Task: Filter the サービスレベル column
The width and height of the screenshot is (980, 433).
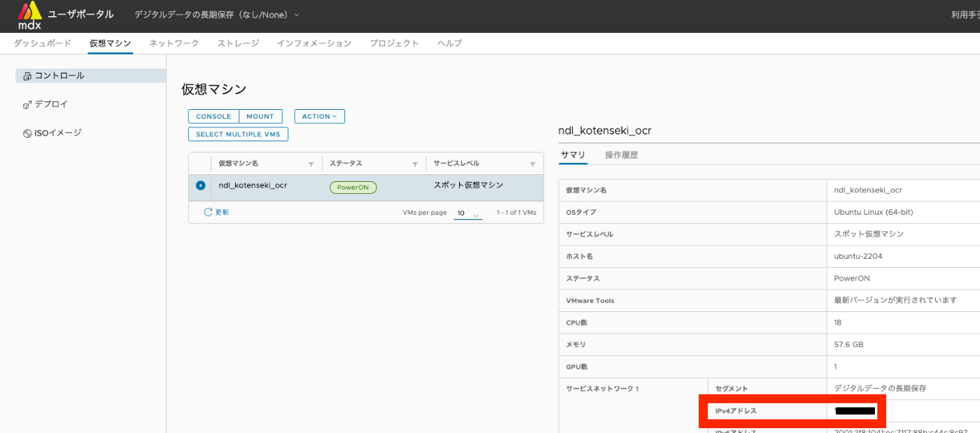Action: (533, 164)
